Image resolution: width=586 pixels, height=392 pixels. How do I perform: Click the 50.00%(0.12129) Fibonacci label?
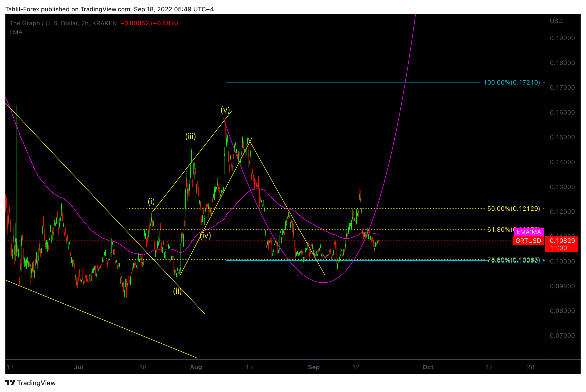click(514, 209)
